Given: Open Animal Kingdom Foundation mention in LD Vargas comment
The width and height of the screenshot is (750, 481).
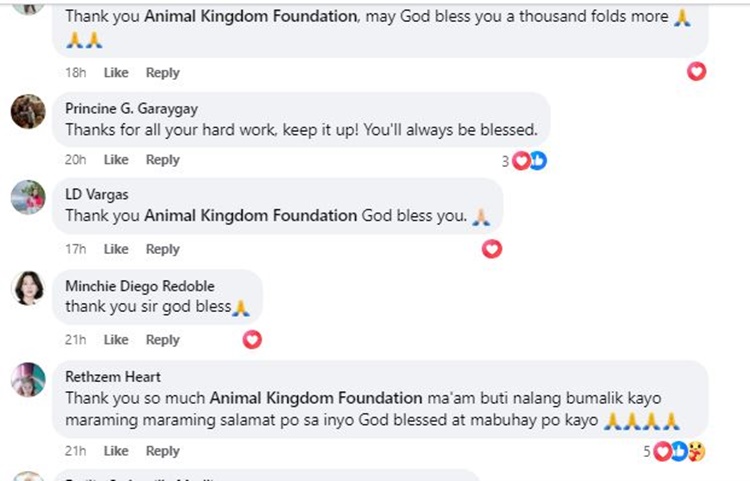Looking at the screenshot, I should tap(250, 215).
